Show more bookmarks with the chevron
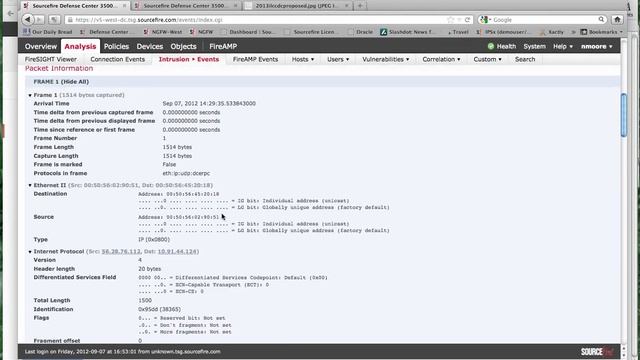The width and height of the screenshot is (640, 360). (573, 32)
